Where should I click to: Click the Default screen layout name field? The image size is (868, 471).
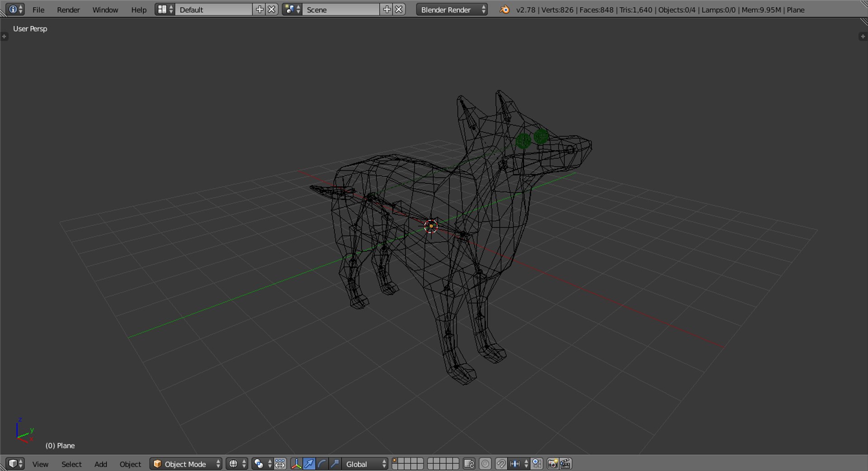coord(214,10)
